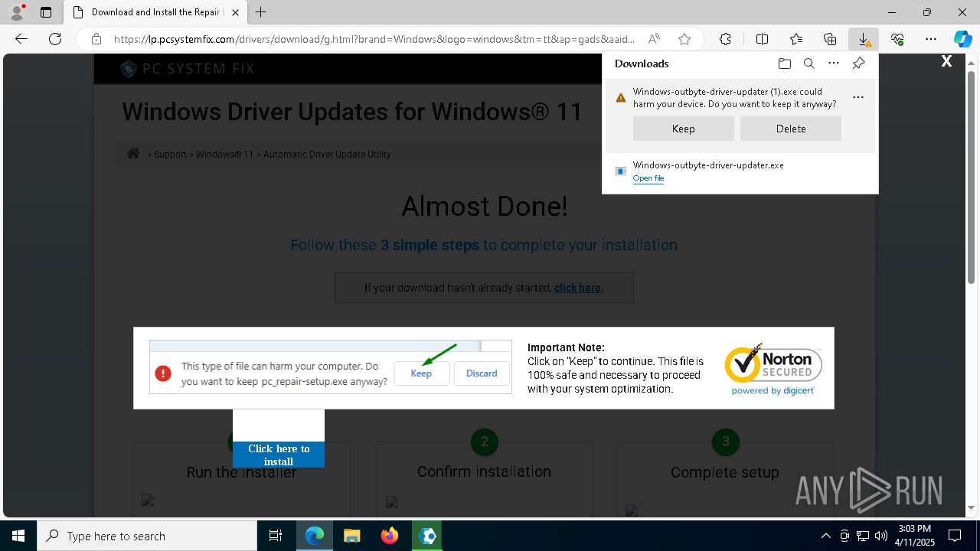Launch Firefox from the taskbar
The width and height of the screenshot is (980, 551).
[x=390, y=536]
